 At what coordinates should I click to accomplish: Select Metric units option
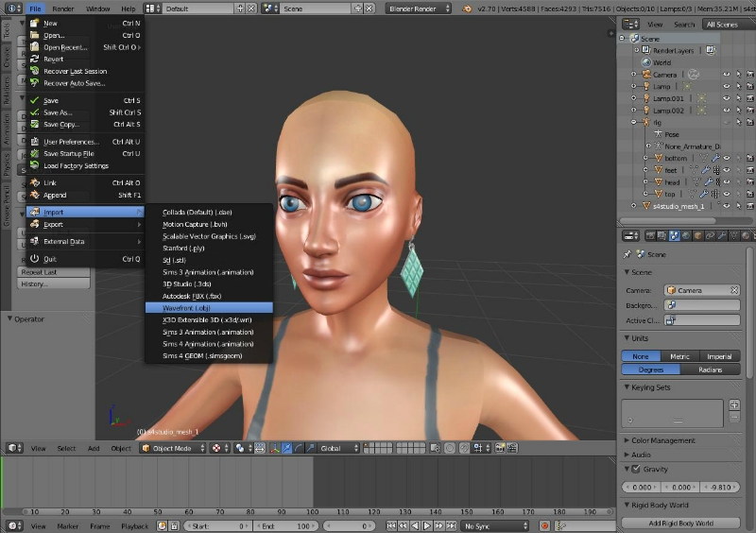tap(679, 356)
